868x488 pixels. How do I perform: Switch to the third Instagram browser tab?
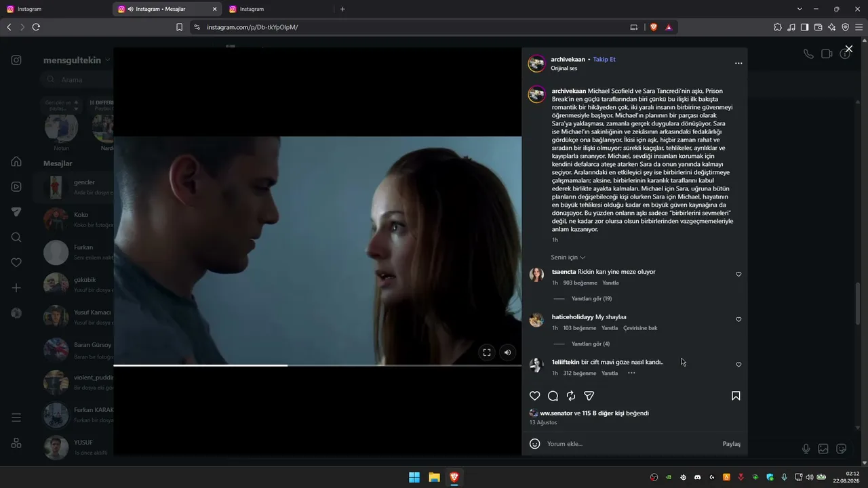coord(278,9)
